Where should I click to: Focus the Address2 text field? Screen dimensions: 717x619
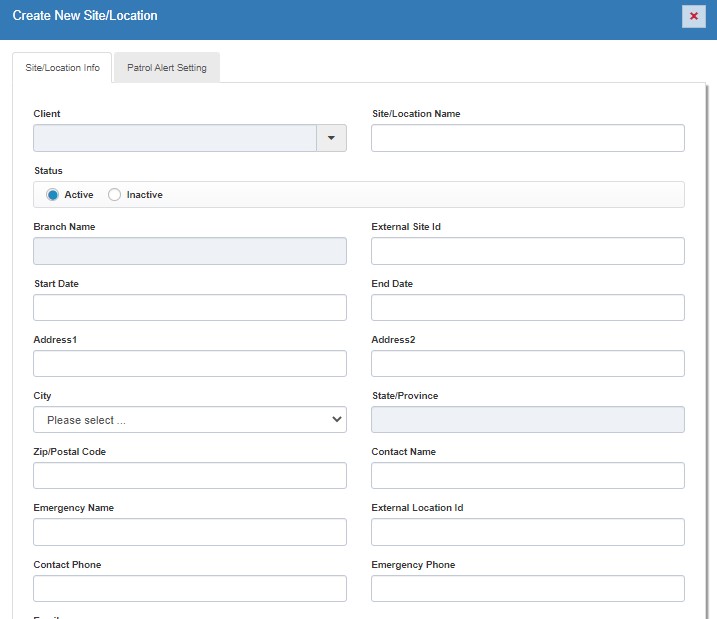[527, 364]
